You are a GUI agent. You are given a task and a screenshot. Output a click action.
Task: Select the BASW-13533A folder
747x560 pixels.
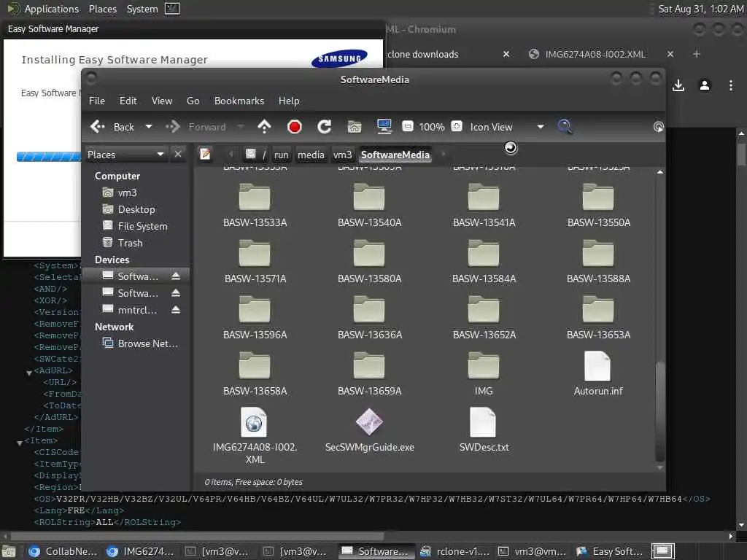(x=255, y=206)
